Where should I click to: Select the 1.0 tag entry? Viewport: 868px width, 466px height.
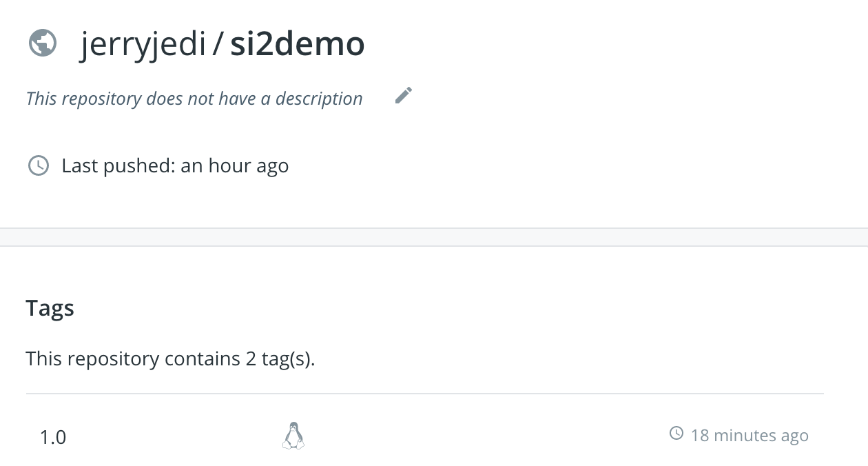(52, 435)
